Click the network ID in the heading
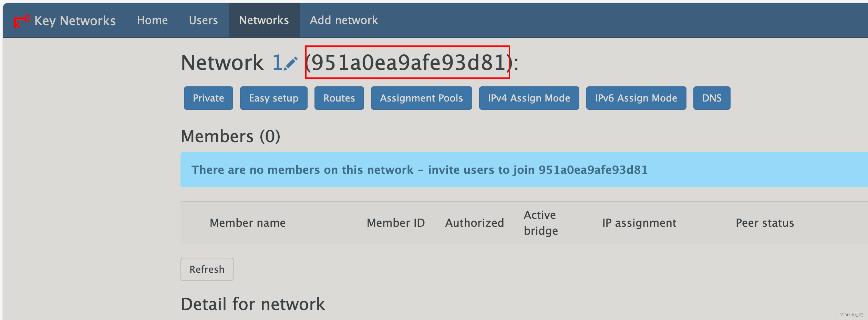Image resolution: width=868 pixels, height=320 pixels. [407, 63]
